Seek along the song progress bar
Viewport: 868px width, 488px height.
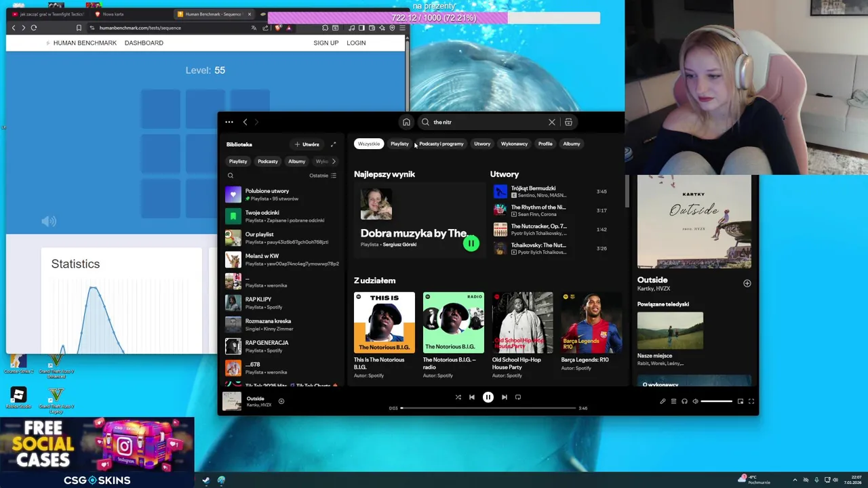pos(488,408)
